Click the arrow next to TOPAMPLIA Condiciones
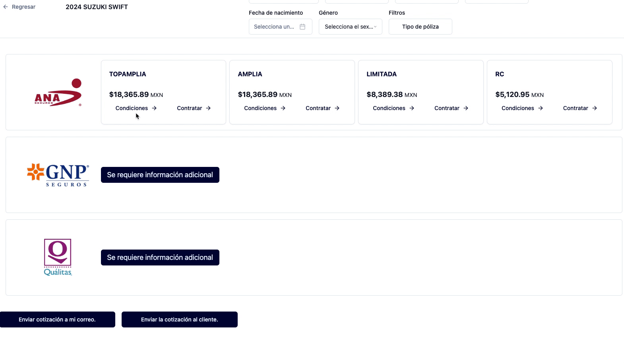The width and height of the screenshot is (624, 364). [x=154, y=108]
